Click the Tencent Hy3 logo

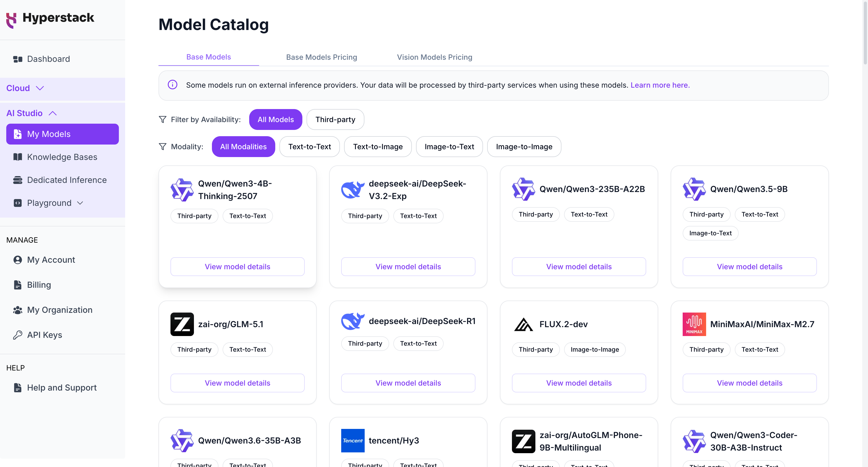(353, 441)
